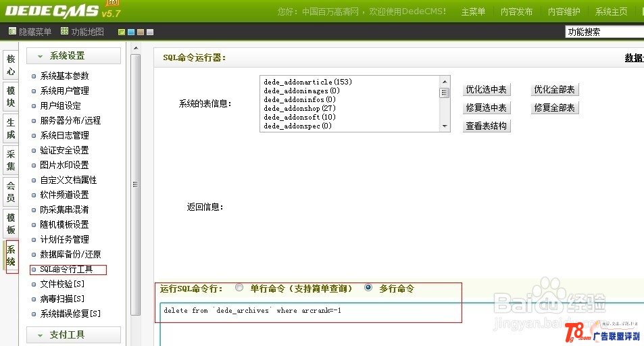The image size is (644, 346).
Task: Click the SQL command text area
Action: (401, 324)
